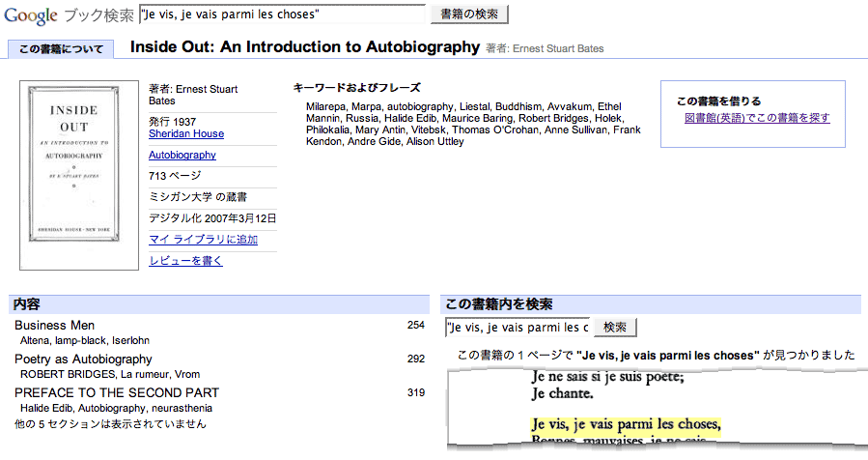Click page number 292

pyautogui.click(x=416, y=359)
